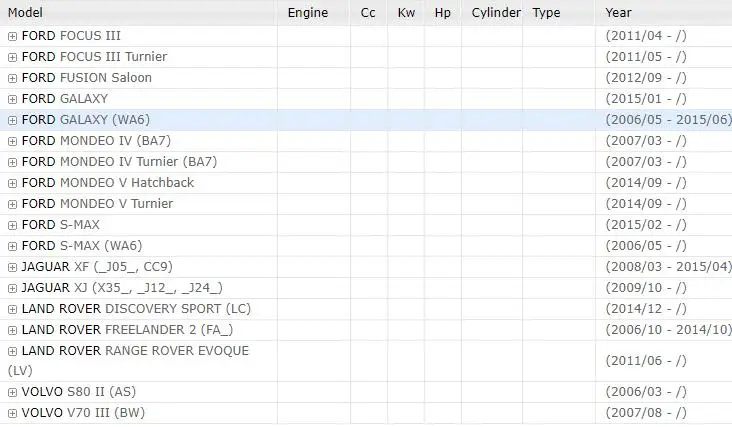Image resolution: width=732 pixels, height=427 pixels.
Task: Expand LAND ROVER FREELANDER 2 row
Action: pos(13,330)
